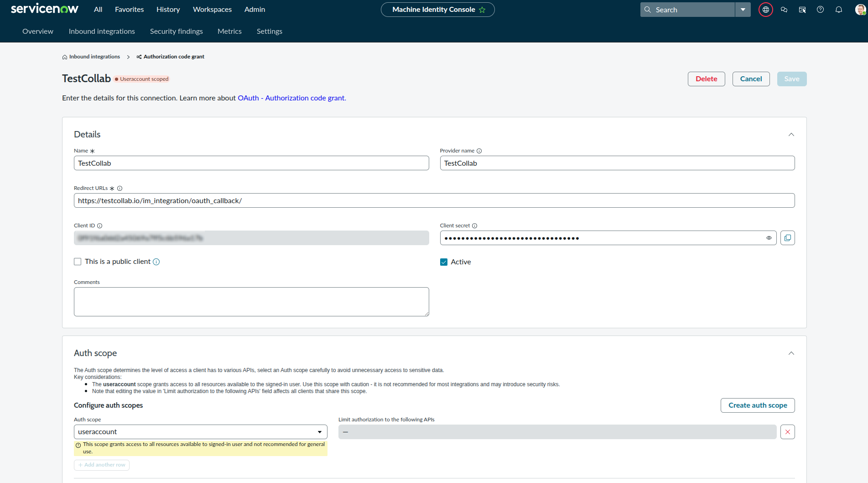The height and width of the screenshot is (483, 868).
Task: Check 'This is a public client'
Action: pos(78,262)
